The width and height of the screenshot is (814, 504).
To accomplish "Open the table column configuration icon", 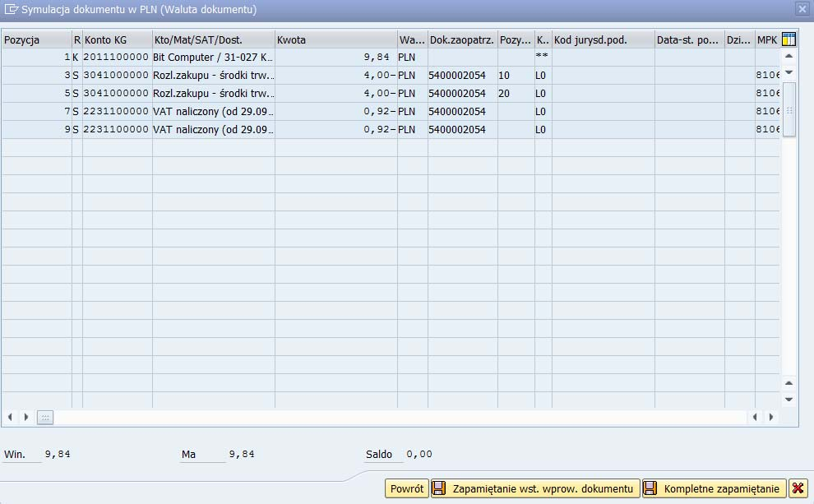I will click(x=789, y=39).
